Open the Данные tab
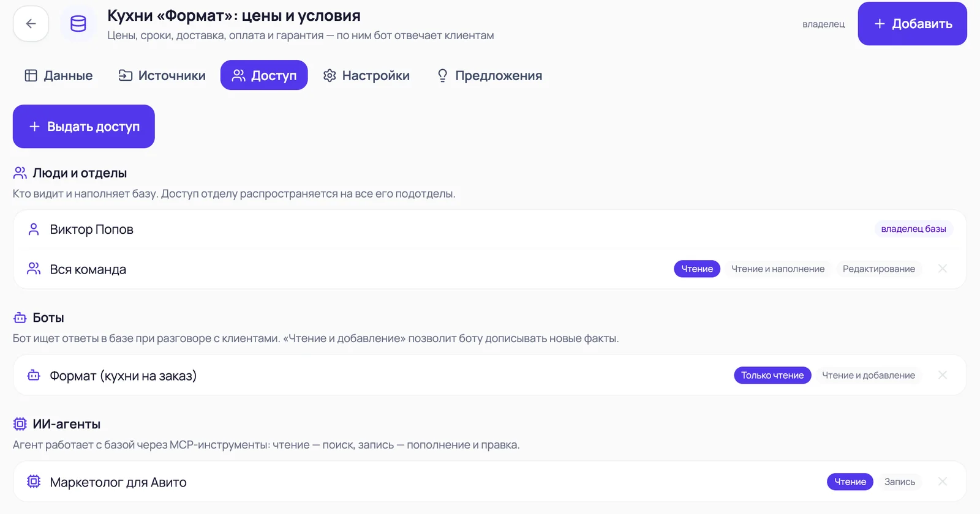This screenshot has width=980, height=514. [59, 75]
